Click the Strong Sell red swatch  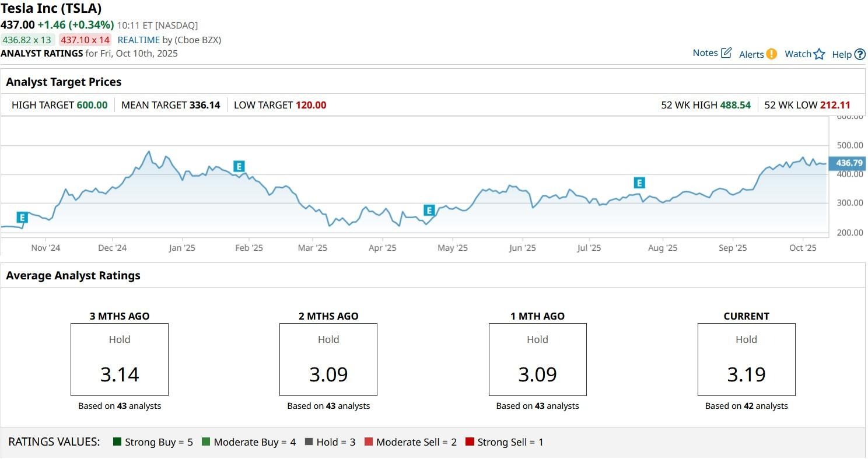click(470, 442)
